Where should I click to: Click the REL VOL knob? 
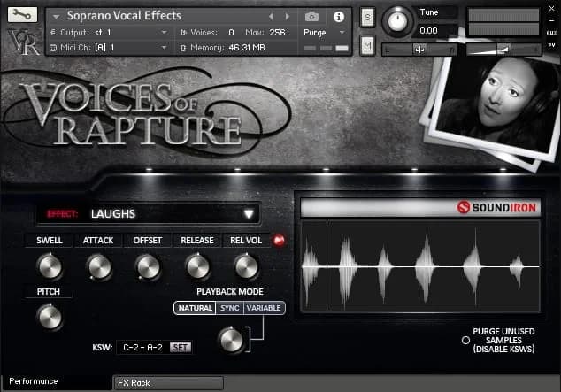246,267
